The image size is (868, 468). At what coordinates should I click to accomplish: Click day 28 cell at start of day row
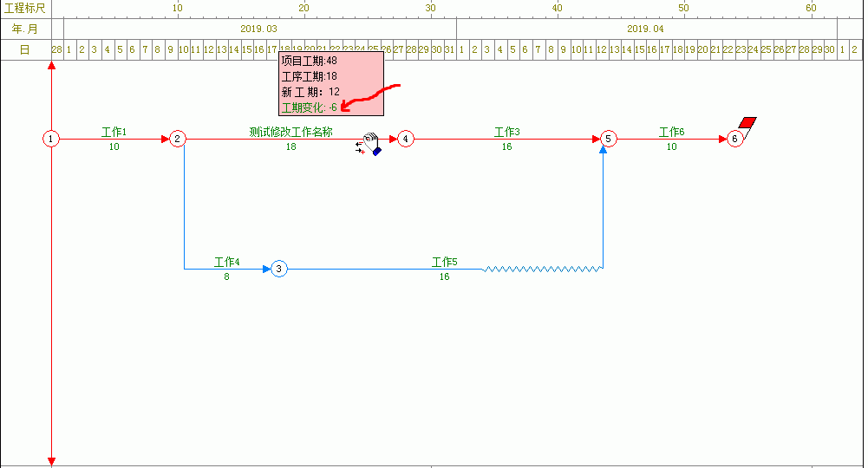[57, 49]
